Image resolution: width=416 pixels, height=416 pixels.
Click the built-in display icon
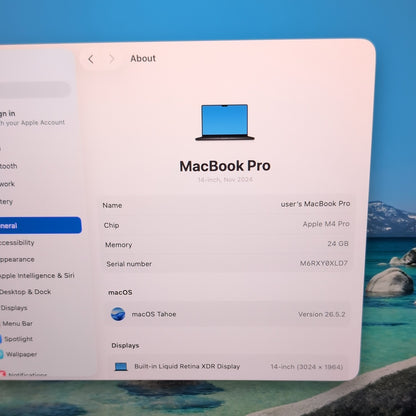[x=121, y=367]
